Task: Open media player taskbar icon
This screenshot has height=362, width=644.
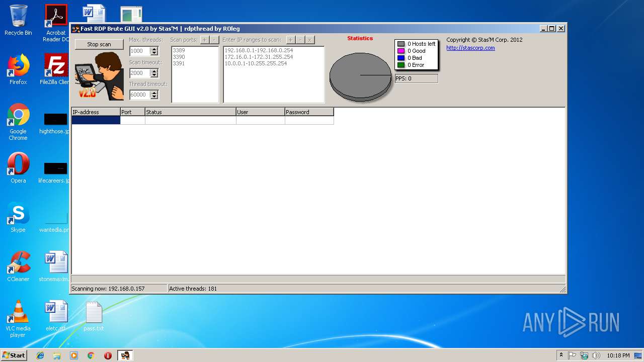Action: tap(74, 355)
